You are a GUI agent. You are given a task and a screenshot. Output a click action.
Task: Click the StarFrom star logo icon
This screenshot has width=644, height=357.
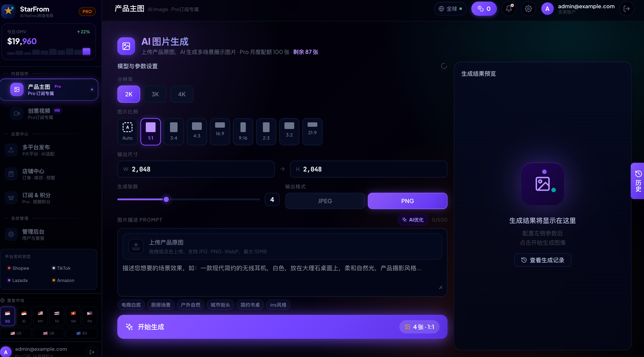pyautogui.click(x=9, y=11)
